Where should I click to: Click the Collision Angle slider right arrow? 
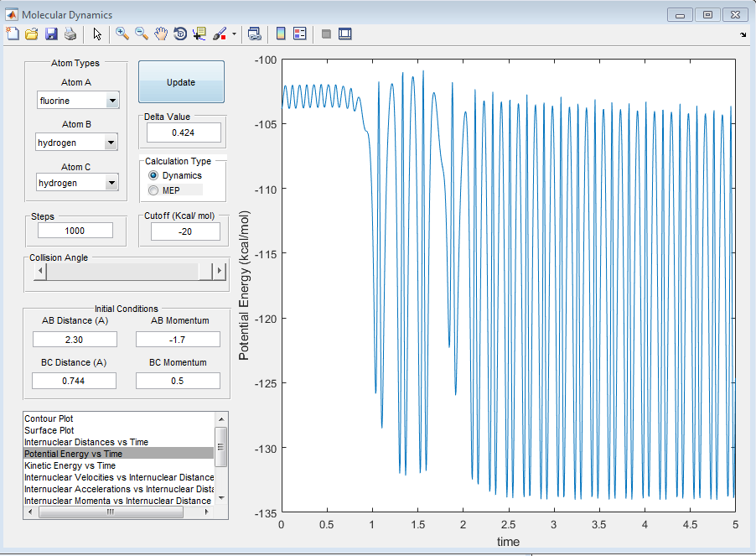click(x=219, y=272)
